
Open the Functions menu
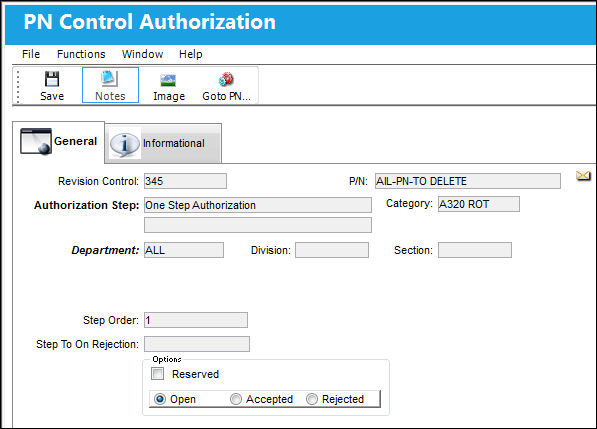pyautogui.click(x=81, y=54)
